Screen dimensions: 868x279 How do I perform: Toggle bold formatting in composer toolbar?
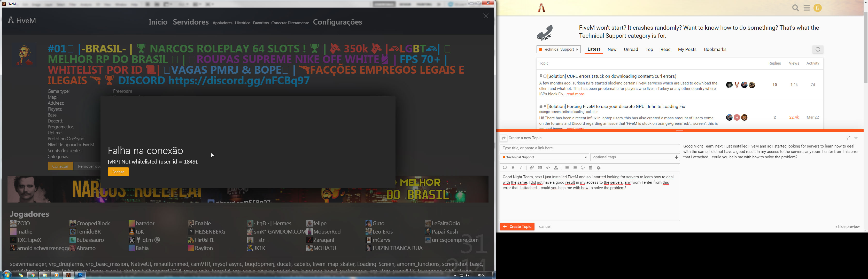[513, 168]
